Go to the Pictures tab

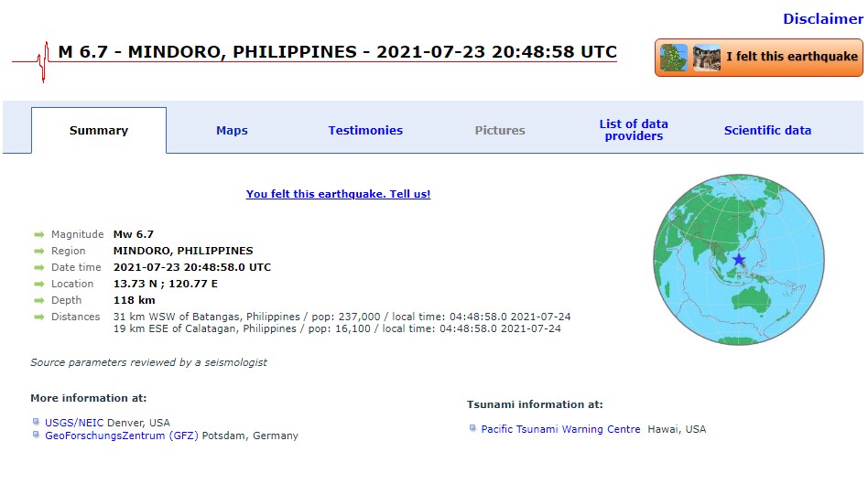pos(500,131)
